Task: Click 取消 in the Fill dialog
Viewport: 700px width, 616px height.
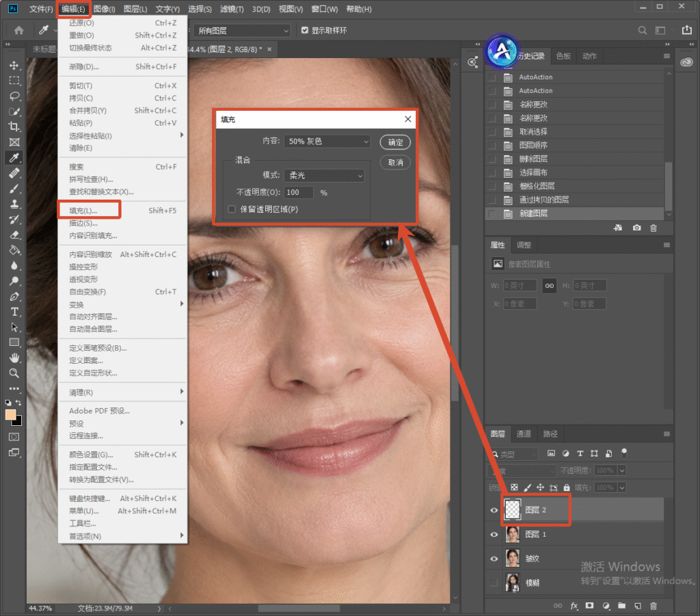Action: point(396,163)
